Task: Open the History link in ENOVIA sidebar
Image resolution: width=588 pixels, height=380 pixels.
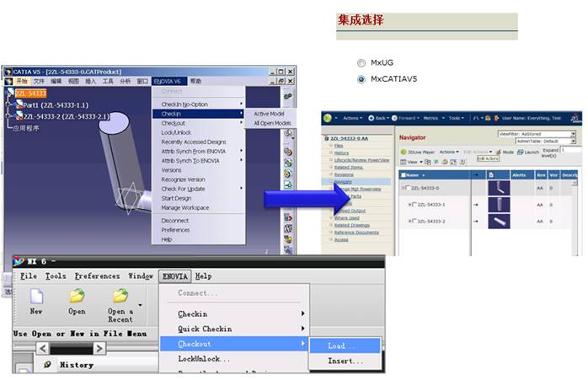Action: pyautogui.click(x=341, y=153)
